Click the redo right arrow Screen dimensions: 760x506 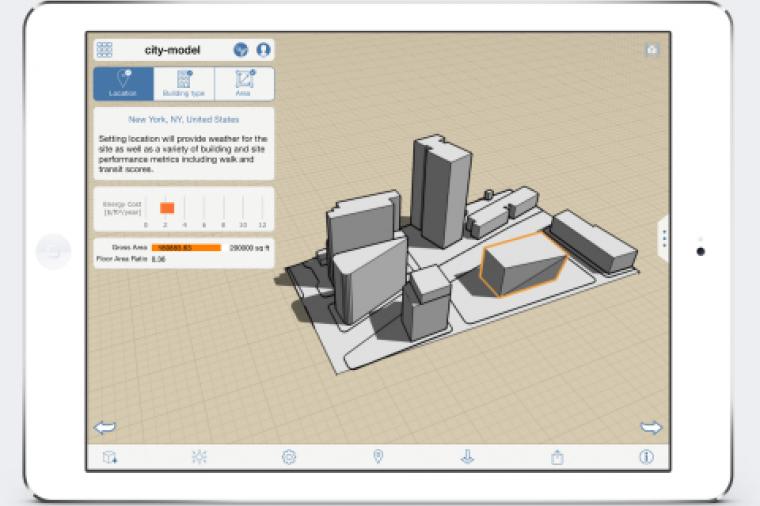point(651,427)
